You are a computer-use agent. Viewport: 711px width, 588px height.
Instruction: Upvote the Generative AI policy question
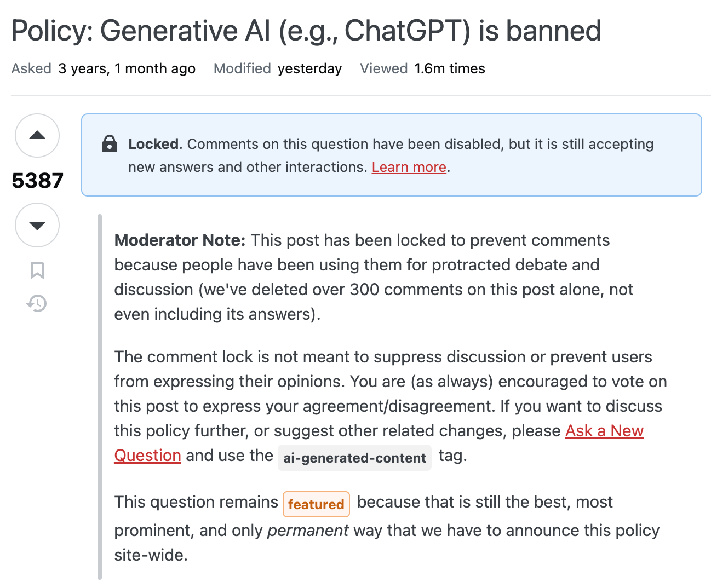coord(37,136)
